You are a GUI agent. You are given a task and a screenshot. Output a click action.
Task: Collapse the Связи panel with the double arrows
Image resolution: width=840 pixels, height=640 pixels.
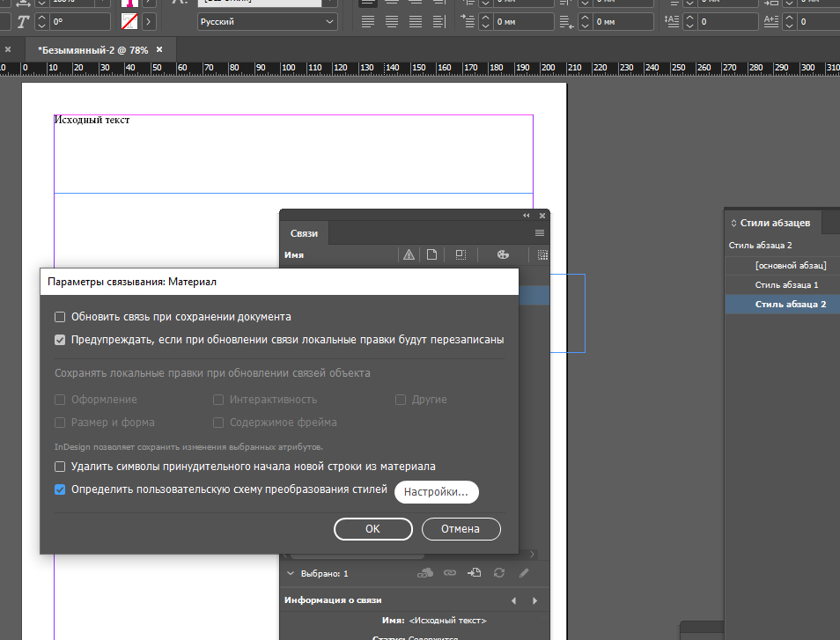tap(527, 216)
